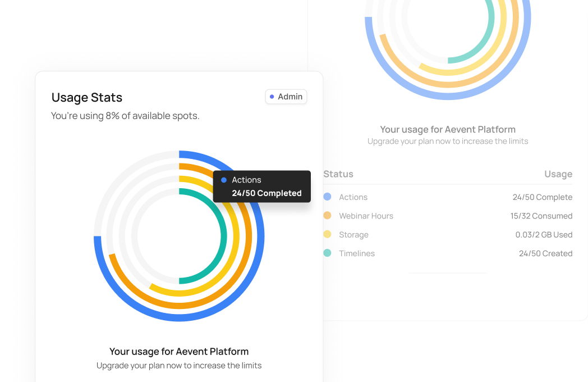The width and height of the screenshot is (588, 382).
Task: Select the Webinar Hours row label
Action: click(366, 216)
